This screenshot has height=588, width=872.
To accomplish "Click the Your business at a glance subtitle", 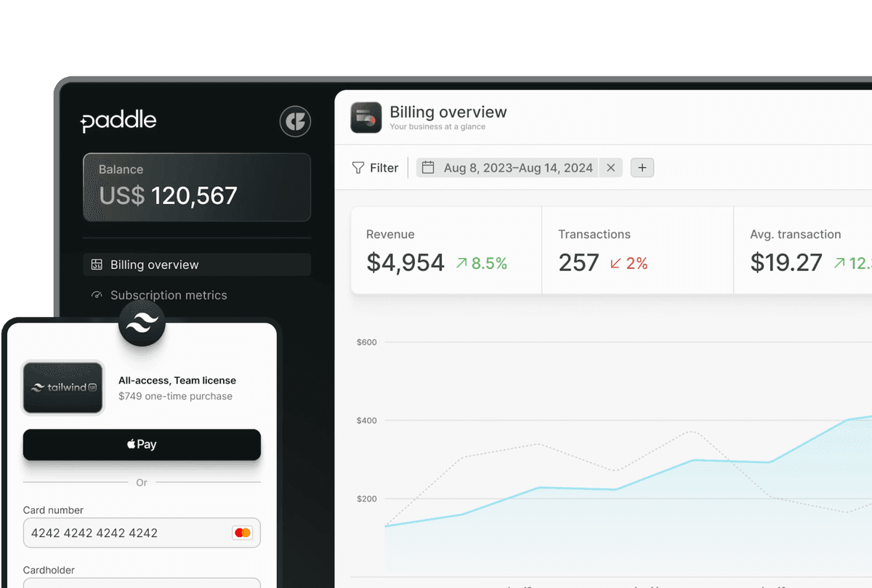I will [x=437, y=126].
